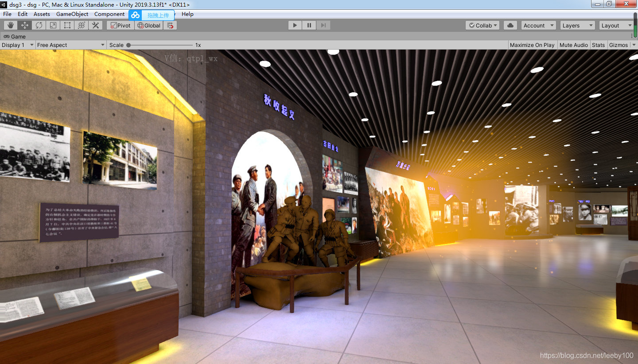This screenshot has height=364, width=638.
Task: Open the Layout dropdown
Action: pyautogui.click(x=616, y=25)
